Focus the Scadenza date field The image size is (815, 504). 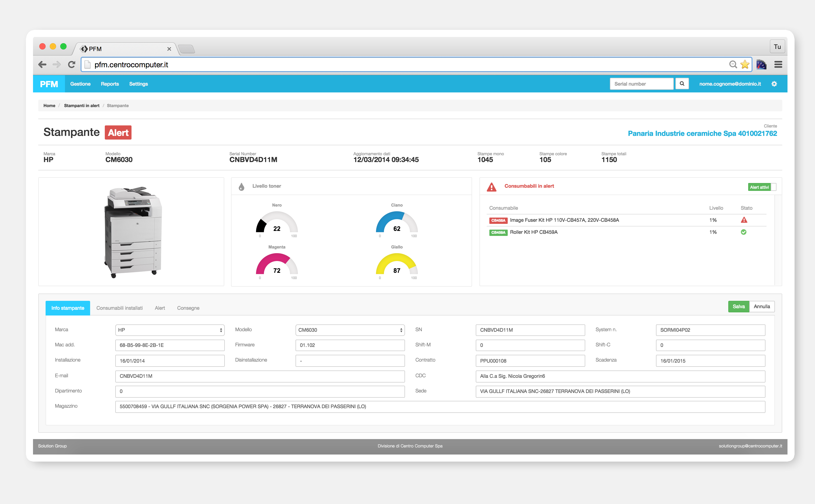710,361
